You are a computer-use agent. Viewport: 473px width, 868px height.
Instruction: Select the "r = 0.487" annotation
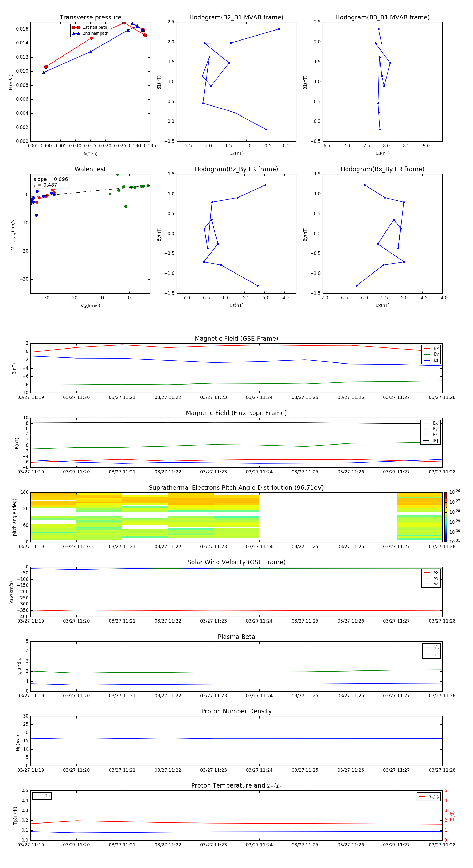pos(45,185)
